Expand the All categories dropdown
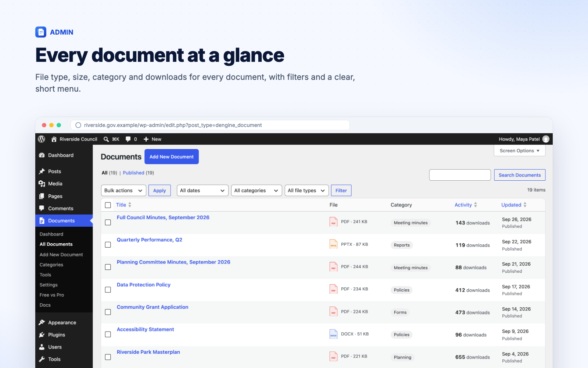This screenshot has height=368, width=588. pyautogui.click(x=257, y=191)
